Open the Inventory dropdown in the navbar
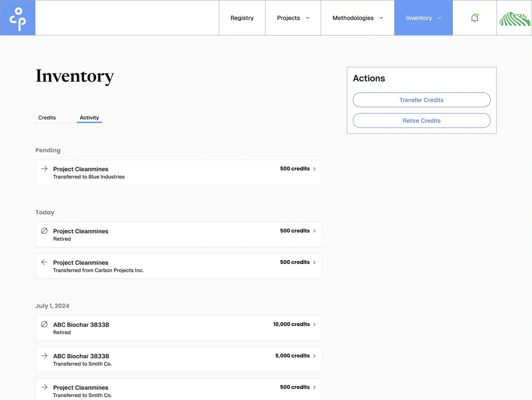The width and height of the screenshot is (532, 400). pos(423,18)
